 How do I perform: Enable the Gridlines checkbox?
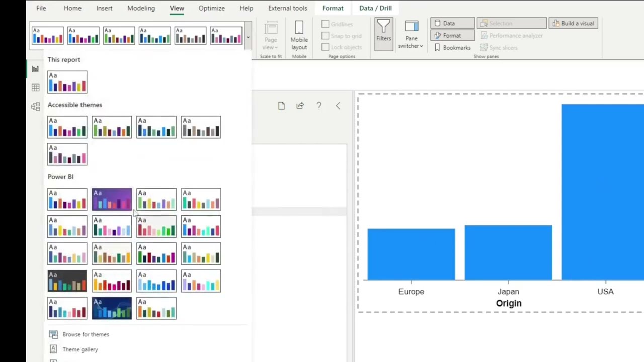325,24
